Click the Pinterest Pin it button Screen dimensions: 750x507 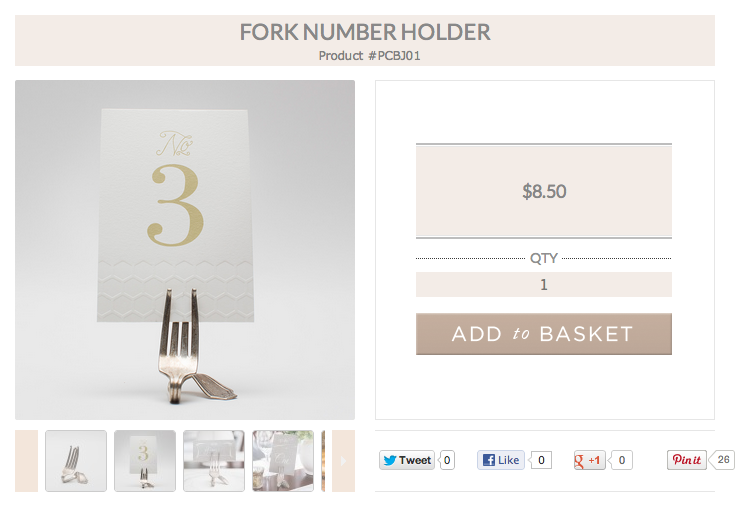click(687, 460)
